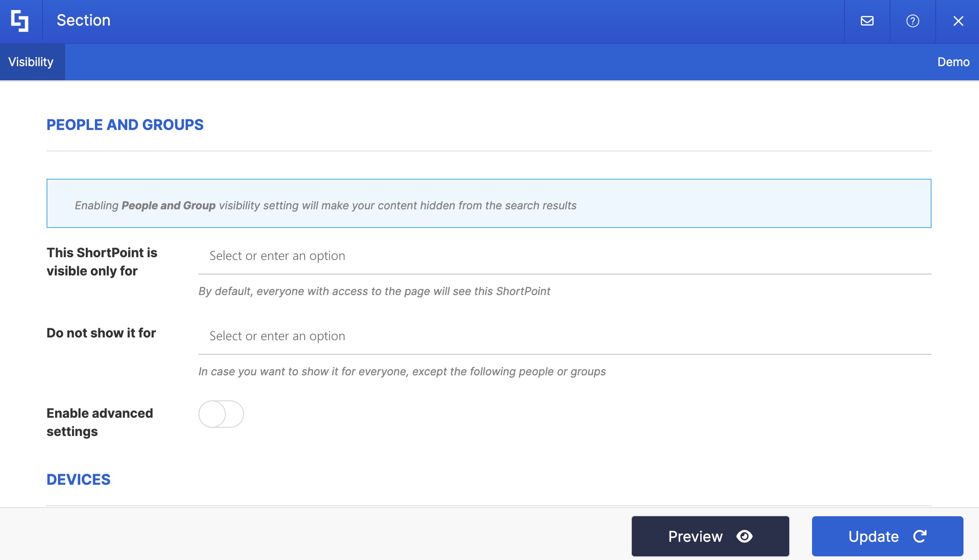
Task: Switch to the Demo tab
Action: (953, 62)
